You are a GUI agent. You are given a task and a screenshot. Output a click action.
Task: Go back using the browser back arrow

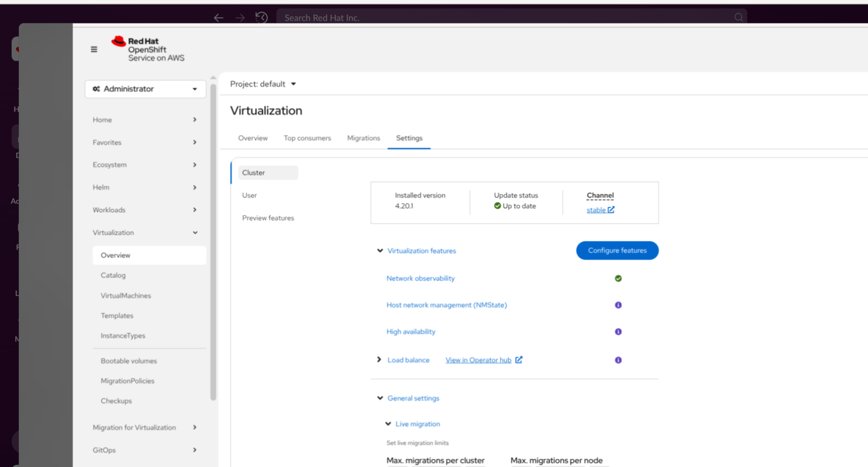pyautogui.click(x=219, y=18)
